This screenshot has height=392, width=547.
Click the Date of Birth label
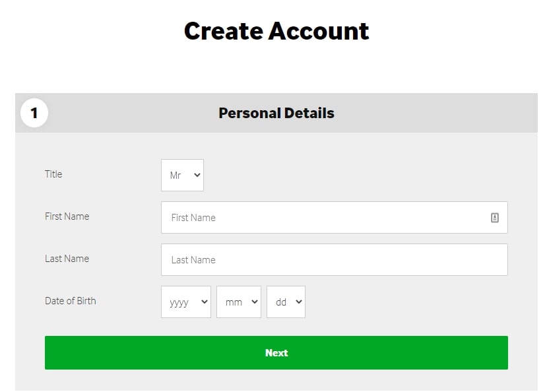tap(70, 301)
